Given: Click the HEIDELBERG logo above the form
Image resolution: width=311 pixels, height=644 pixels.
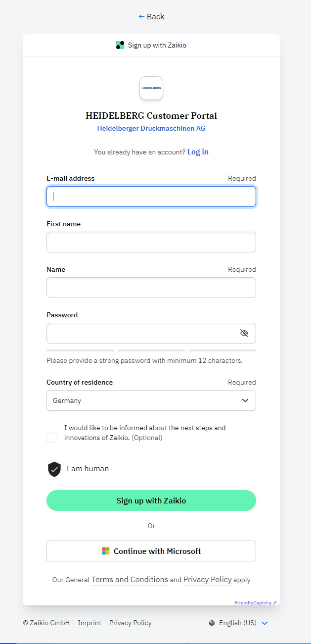Looking at the screenshot, I should (x=151, y=88).
